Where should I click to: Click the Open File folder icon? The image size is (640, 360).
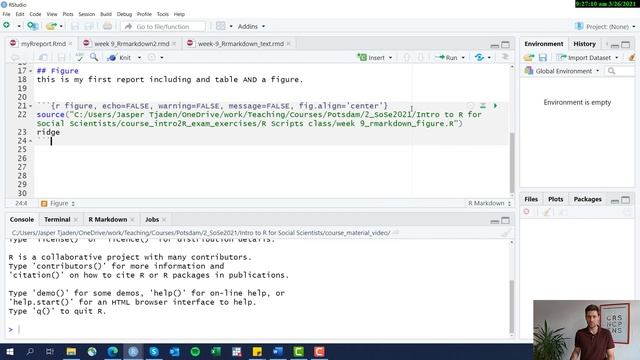click(x=51, y=26)
